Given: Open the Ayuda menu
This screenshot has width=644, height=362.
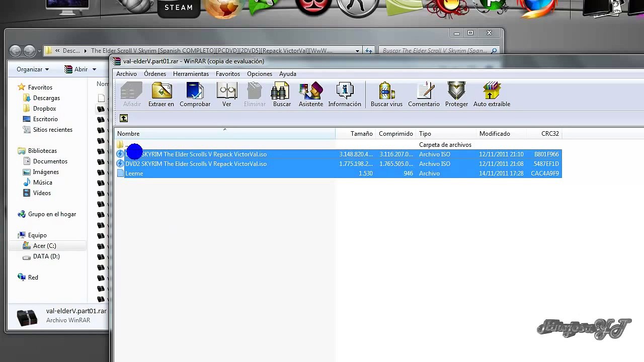Looking at the screenshot, I should point(288,74).
